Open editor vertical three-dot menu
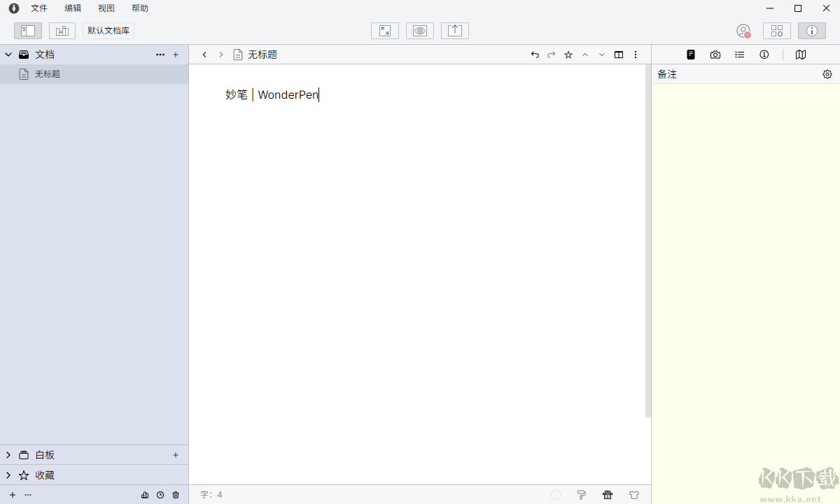The image size is (840, 504). click(636, 55)
